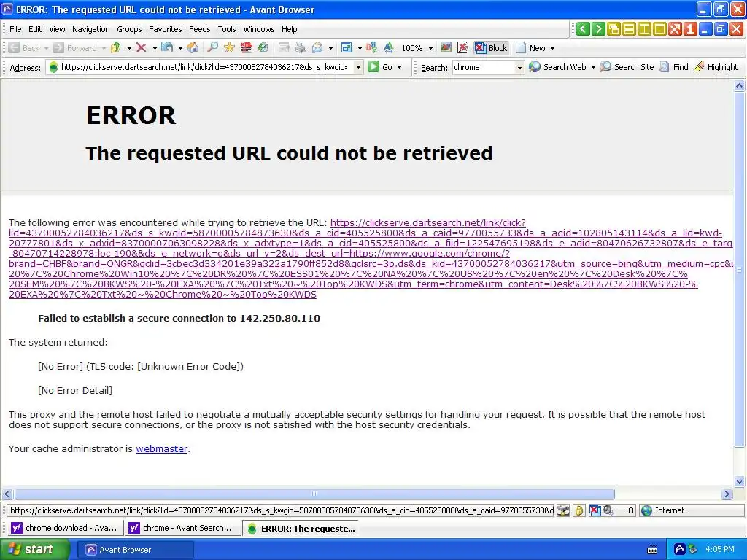Toggle the popup Block button
Viewport: 747px width, 560px height.
point(492,47)
